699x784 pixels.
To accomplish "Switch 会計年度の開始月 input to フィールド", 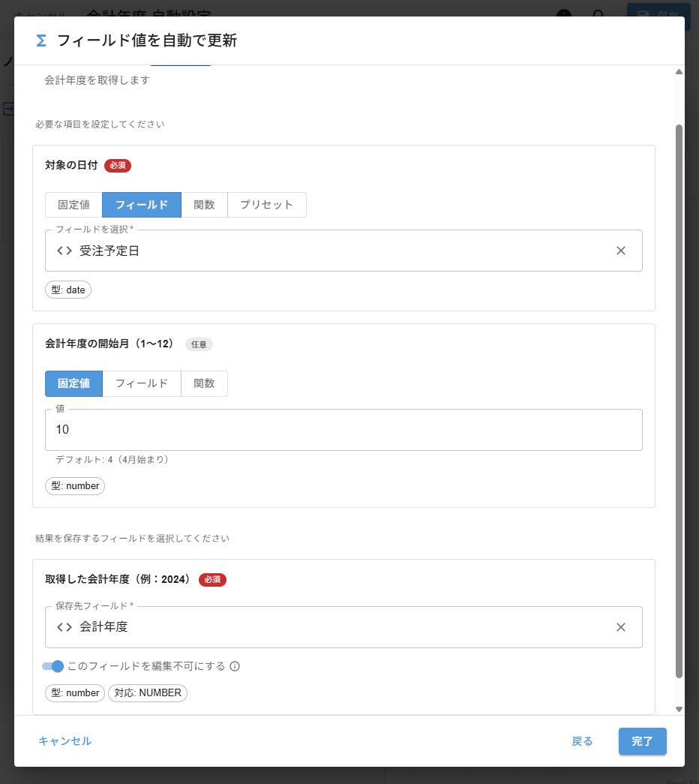I will pos(141,383).
